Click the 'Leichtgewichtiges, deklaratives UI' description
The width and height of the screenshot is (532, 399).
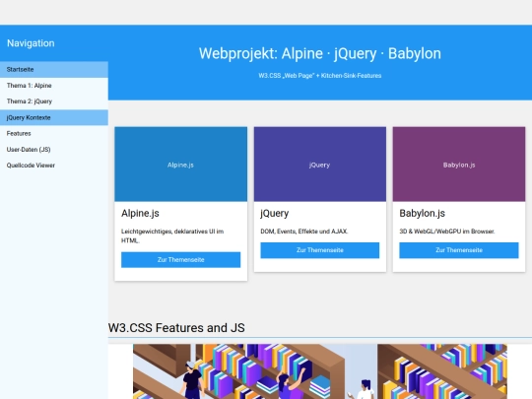point(172,235)
